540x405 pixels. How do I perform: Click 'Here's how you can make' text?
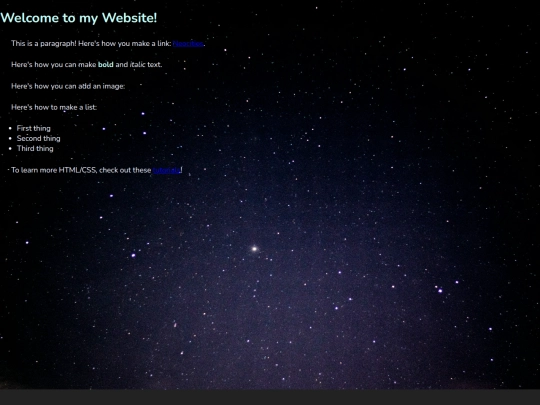point(54,65)
